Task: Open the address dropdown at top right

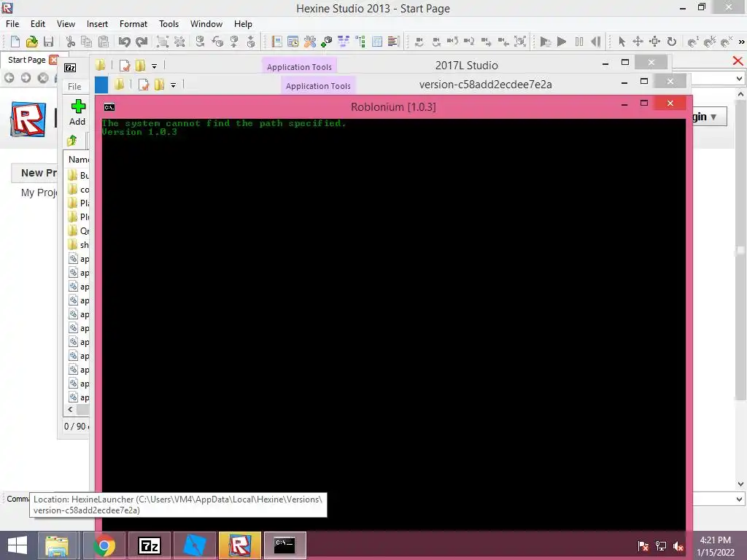Action: [x=739, y=78]
